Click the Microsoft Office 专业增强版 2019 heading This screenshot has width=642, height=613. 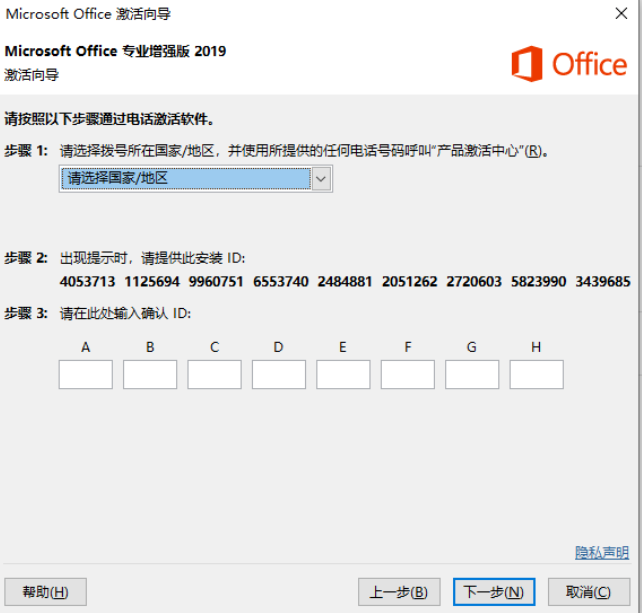(115, 51)
